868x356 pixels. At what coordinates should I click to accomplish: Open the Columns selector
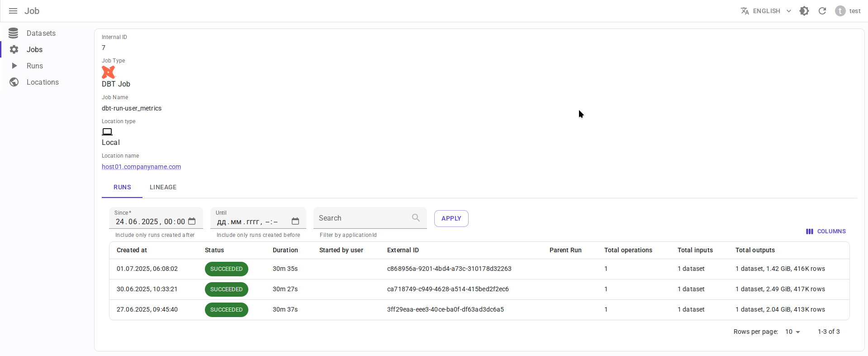(x=825, y=231)
